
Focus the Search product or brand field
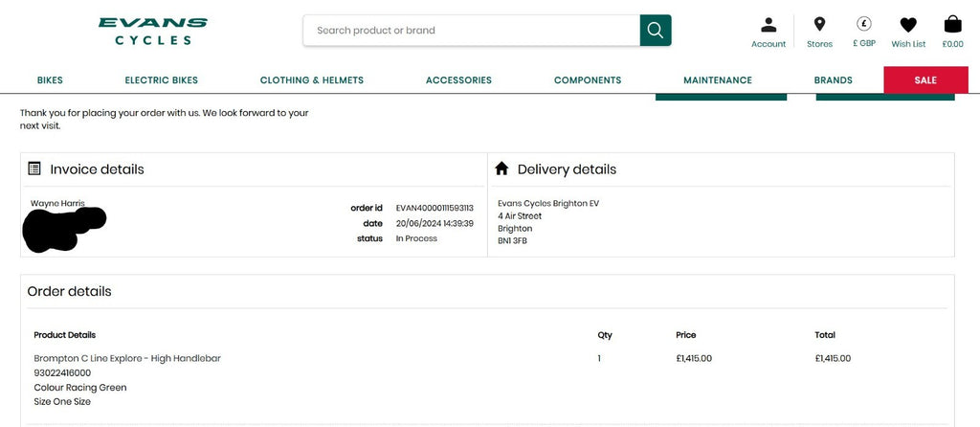(x=471, y=30)
